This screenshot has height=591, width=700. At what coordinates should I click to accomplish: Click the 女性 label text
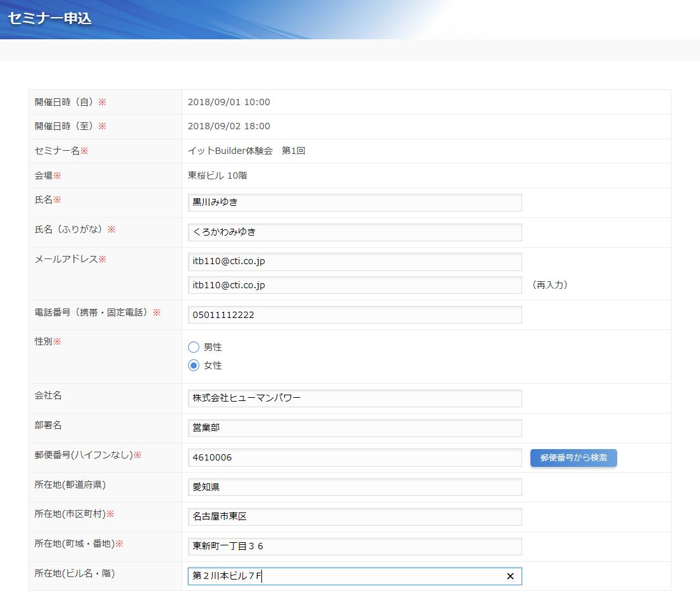213,365
